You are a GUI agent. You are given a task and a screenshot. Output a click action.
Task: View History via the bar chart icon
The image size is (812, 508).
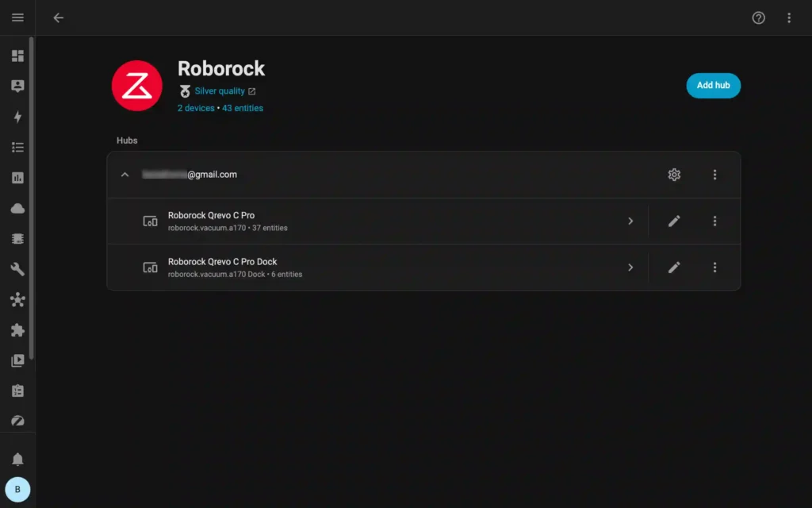[x=17, y=178]
